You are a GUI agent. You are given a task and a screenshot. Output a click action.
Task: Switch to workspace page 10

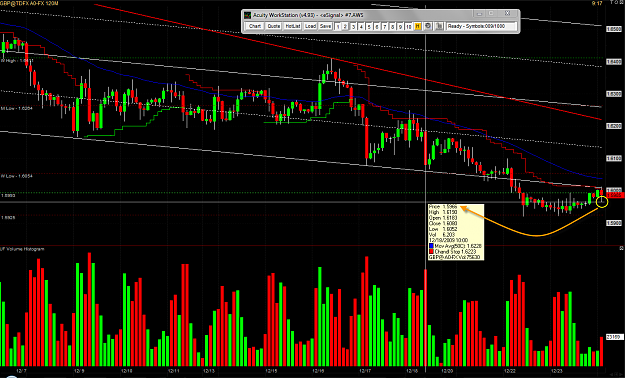click(x=409, y=26)
